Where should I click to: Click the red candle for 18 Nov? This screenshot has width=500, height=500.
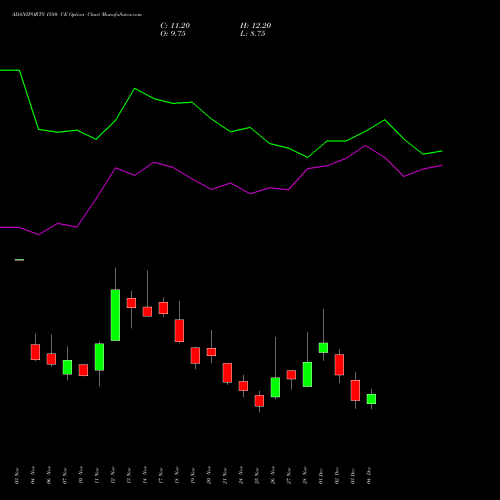[179, 331]
